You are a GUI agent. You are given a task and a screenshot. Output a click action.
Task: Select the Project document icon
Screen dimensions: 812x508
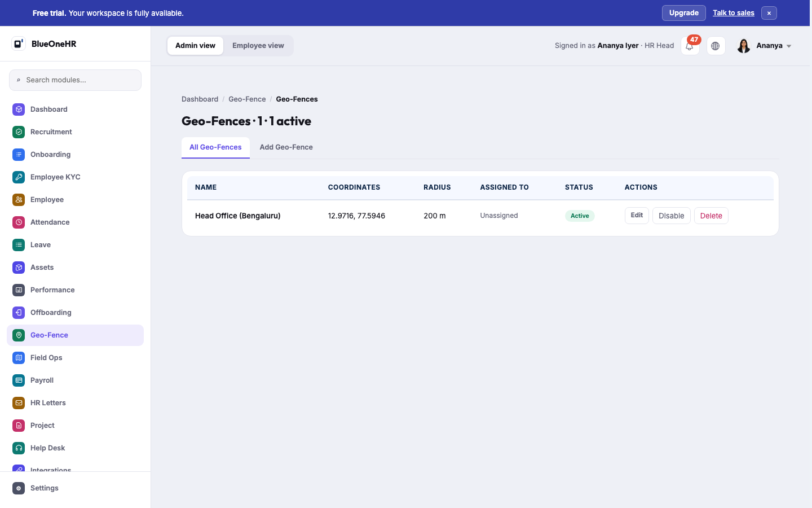coord(19,426)
